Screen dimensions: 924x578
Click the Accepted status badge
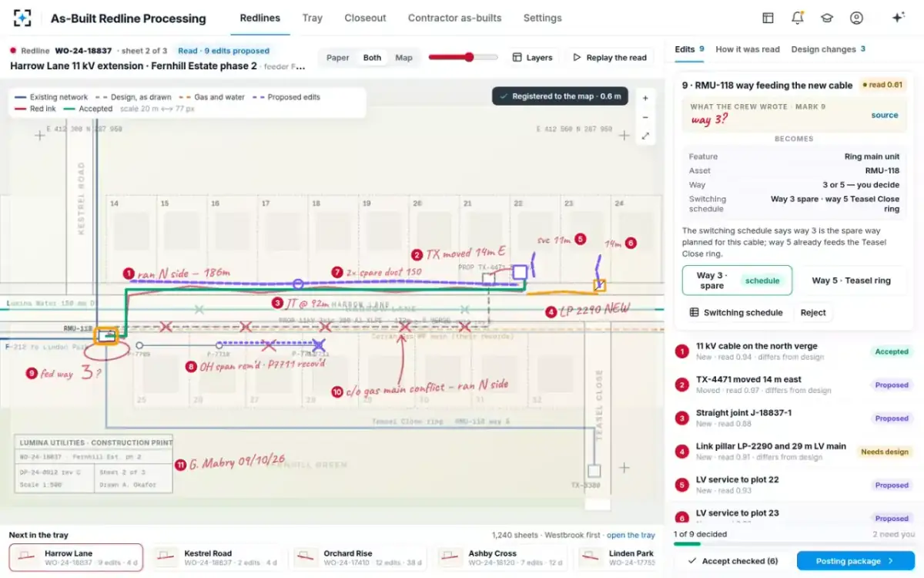pos(892,351)
